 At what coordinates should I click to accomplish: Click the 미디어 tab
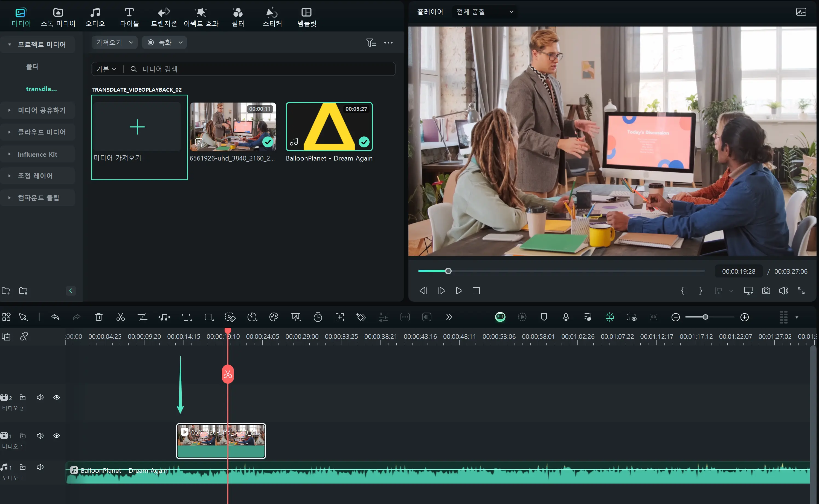[x=20, y=16]
